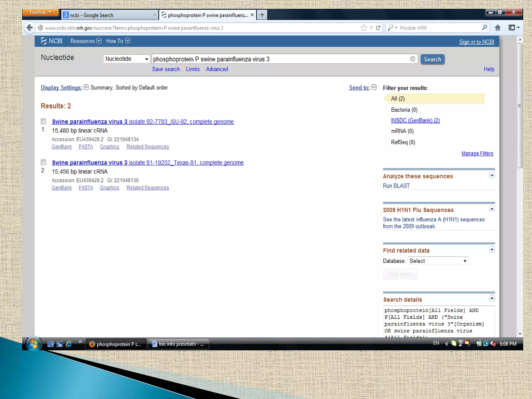
Task: Check the box for isolate 92-7783_ISU-92 result
Action: (x=43, y=121)
